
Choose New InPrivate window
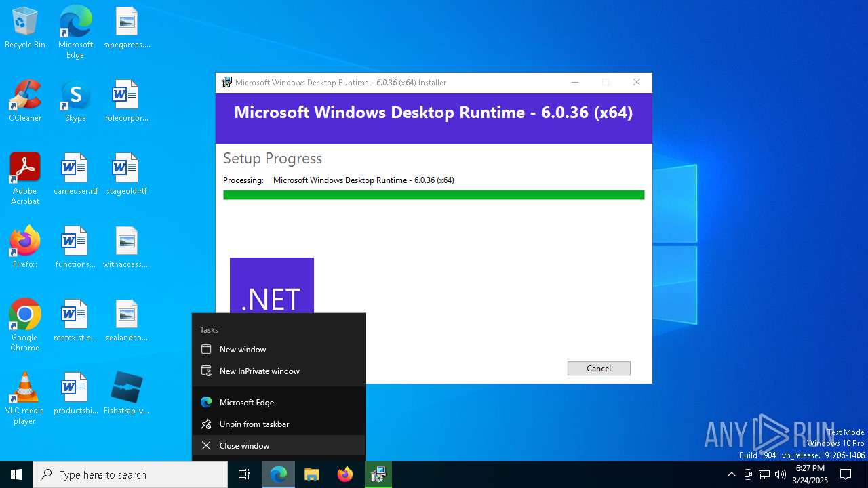point(279,371)
